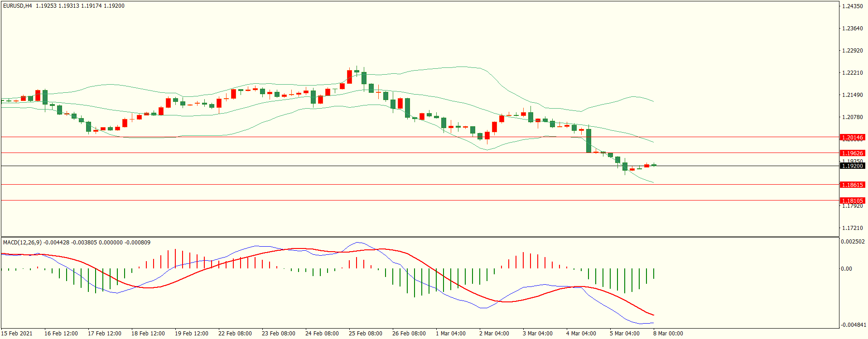Click the -0.004841 MACD scale value

pyautogui.click(x=854, y=325)
